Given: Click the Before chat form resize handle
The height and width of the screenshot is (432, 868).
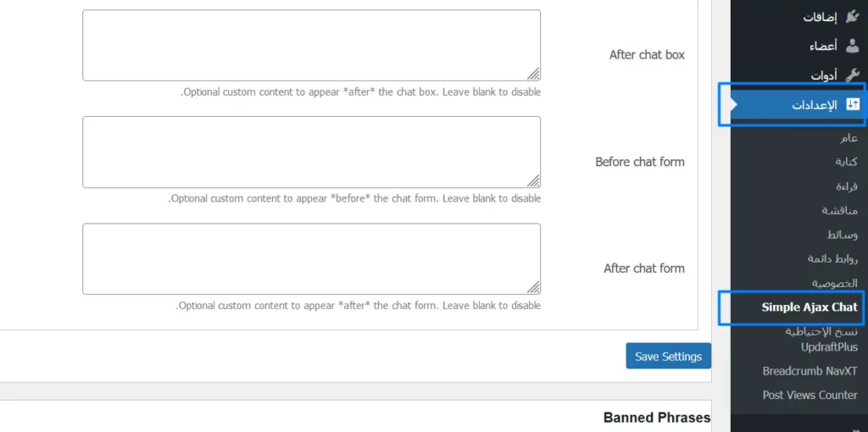Looking at the screenshot, I should (x=533, y=180).
